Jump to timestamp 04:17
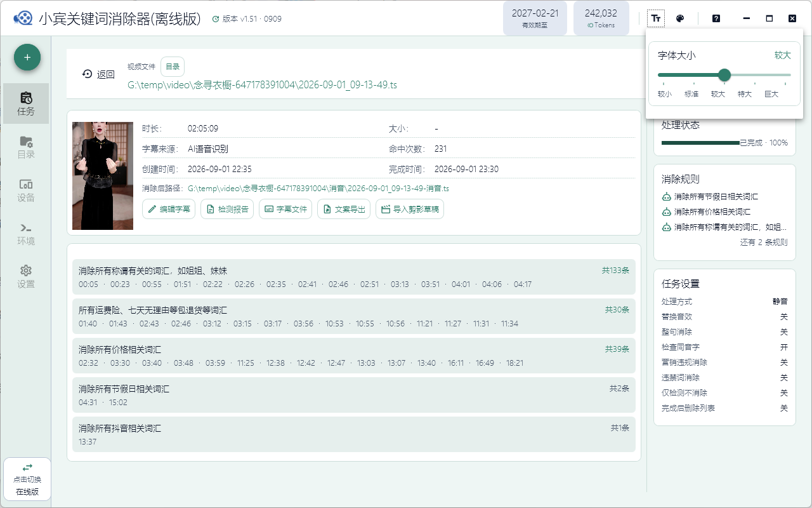The height and width of the screenshot is (508, 812). click(x=523, y=284)
